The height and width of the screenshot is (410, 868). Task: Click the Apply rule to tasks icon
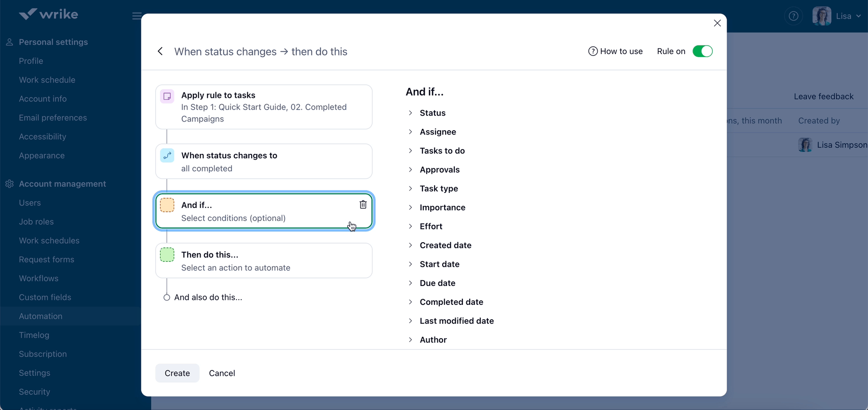pyautogui.click(x=167, y=96)
